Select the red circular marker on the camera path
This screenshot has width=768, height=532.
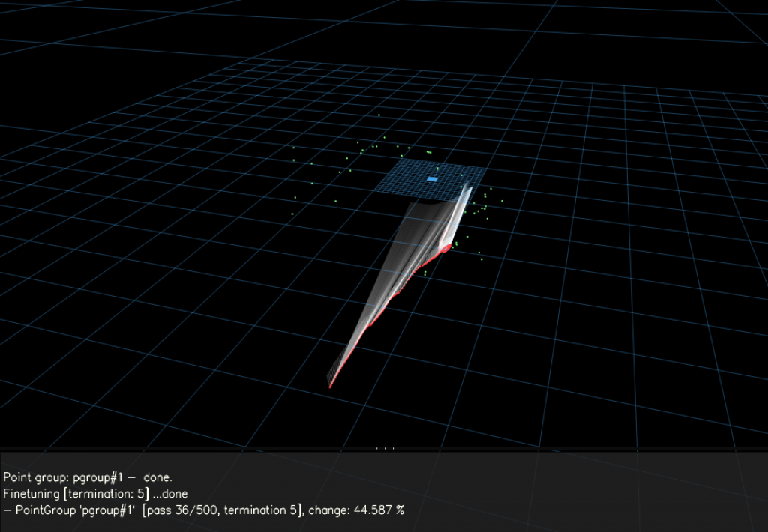445,247
